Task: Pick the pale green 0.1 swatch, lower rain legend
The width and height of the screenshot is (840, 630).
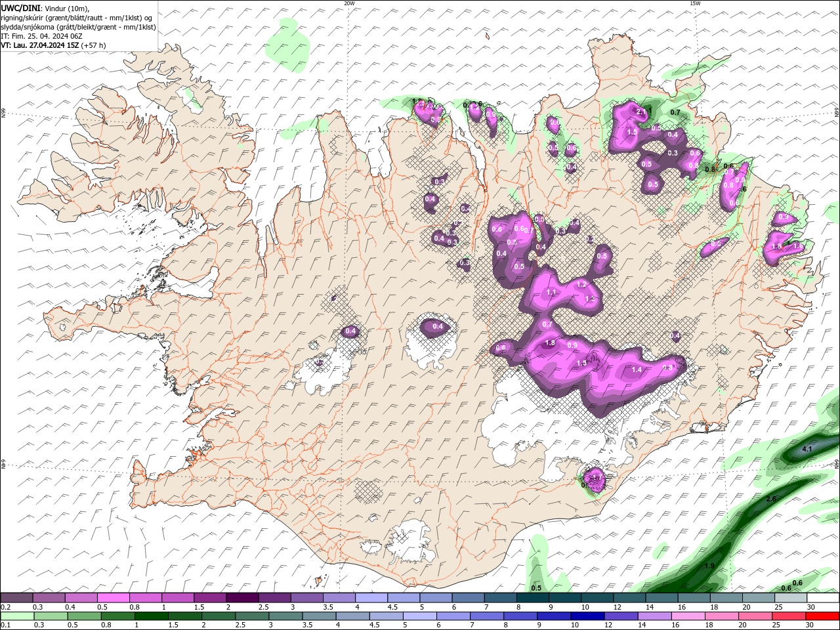Action: point(17,616)
